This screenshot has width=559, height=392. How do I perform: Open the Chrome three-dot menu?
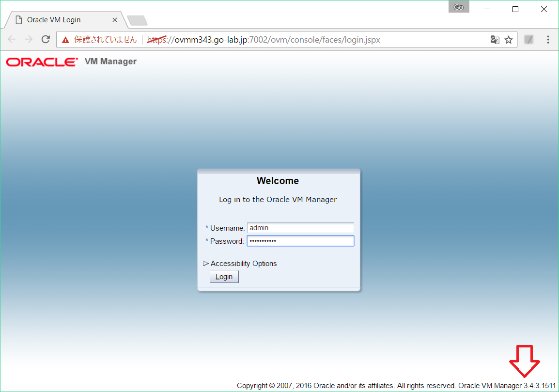pyautogui.click(x=548, y=40)
